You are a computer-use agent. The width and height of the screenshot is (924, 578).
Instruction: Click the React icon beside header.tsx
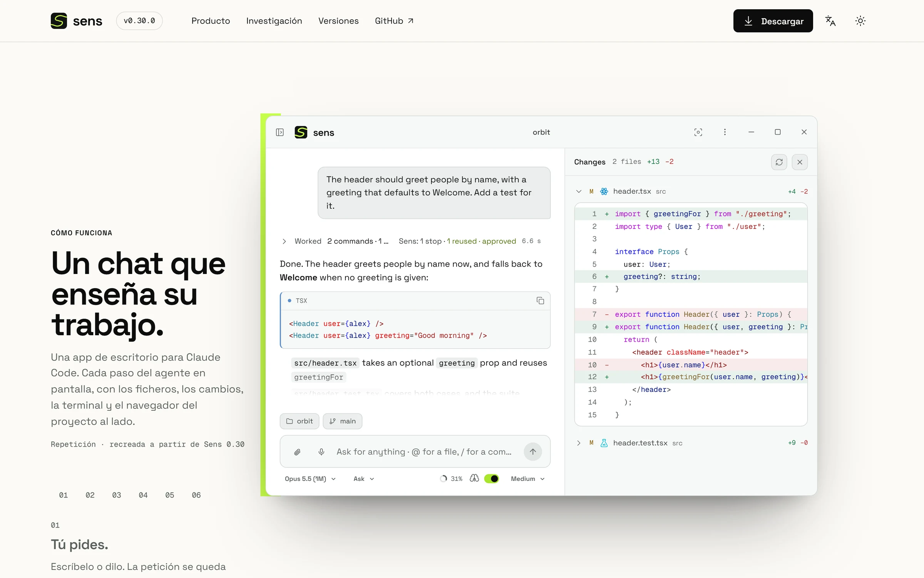point(604,192)
